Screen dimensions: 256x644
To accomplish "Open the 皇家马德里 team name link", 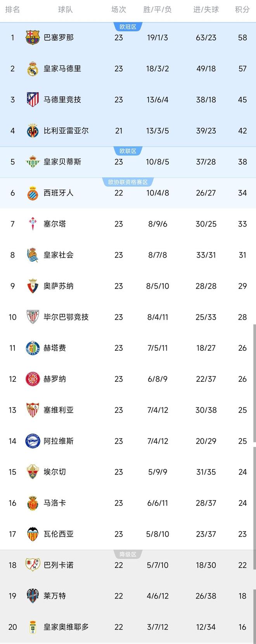I will coord(62,69).
